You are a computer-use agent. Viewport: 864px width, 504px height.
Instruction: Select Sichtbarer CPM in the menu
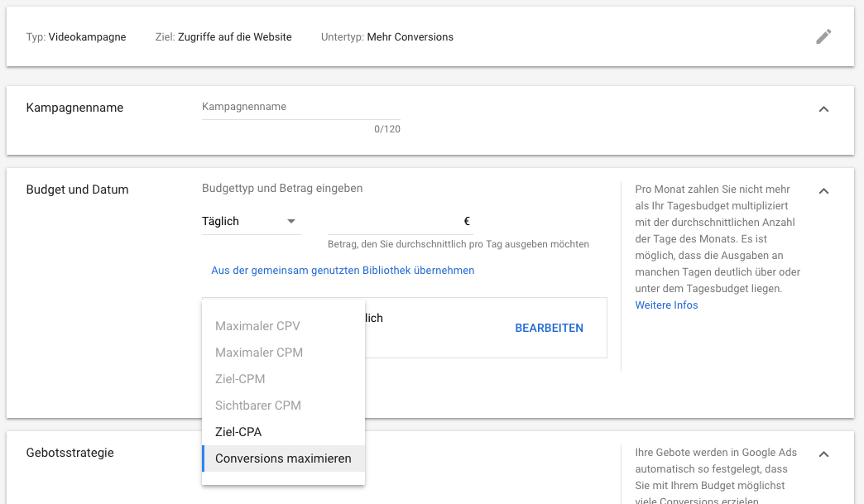[x=258, y=406]
